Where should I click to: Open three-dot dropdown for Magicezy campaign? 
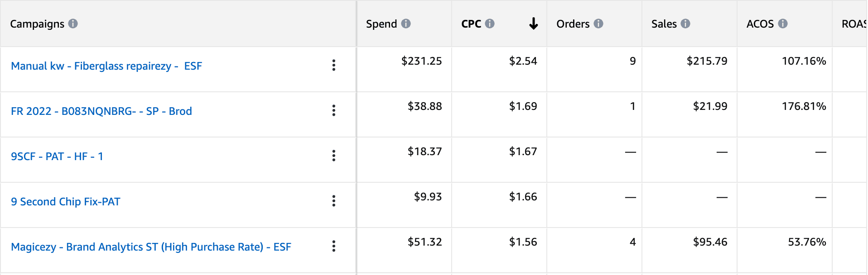click(334, 247)
